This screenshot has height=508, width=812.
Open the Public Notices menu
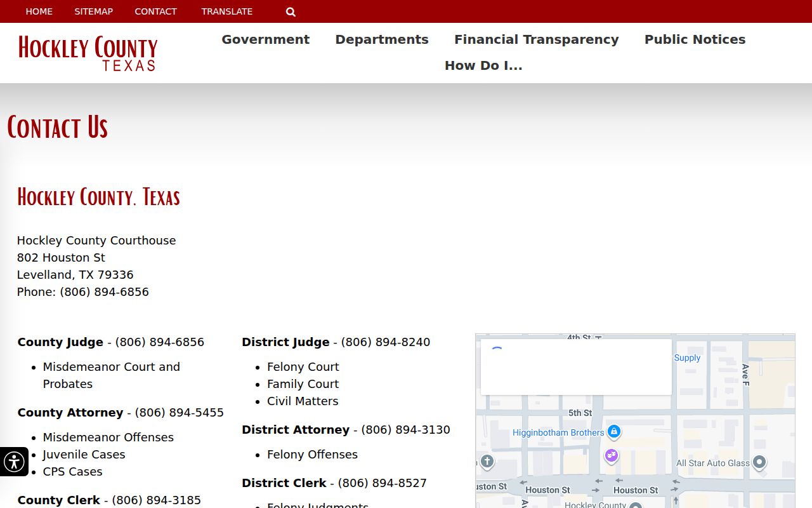695,39
